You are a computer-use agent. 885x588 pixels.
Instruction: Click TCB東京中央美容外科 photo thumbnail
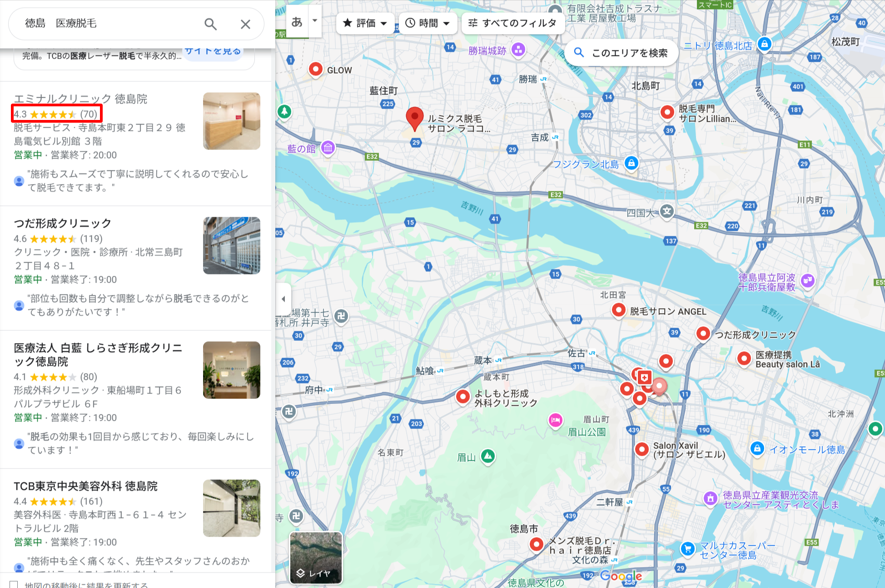[x=232, y=508]
